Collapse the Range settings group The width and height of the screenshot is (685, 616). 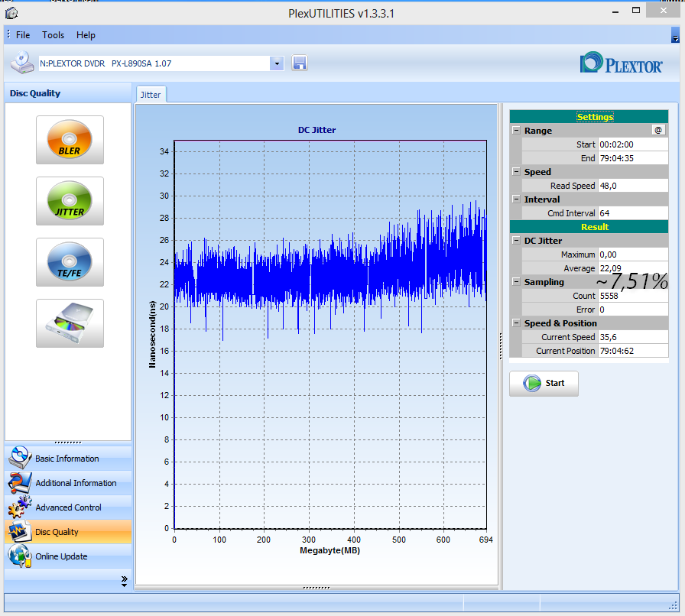point(516,130)
